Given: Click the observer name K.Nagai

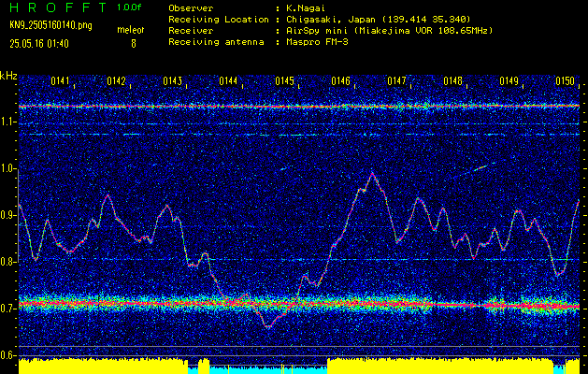Looking at the screenshot, I should pos(305,8).
